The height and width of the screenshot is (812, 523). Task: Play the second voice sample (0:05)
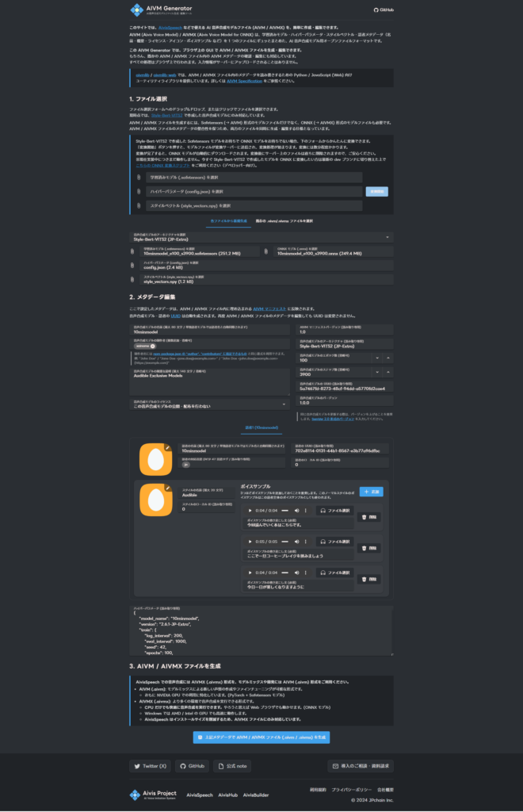[250, 542]
